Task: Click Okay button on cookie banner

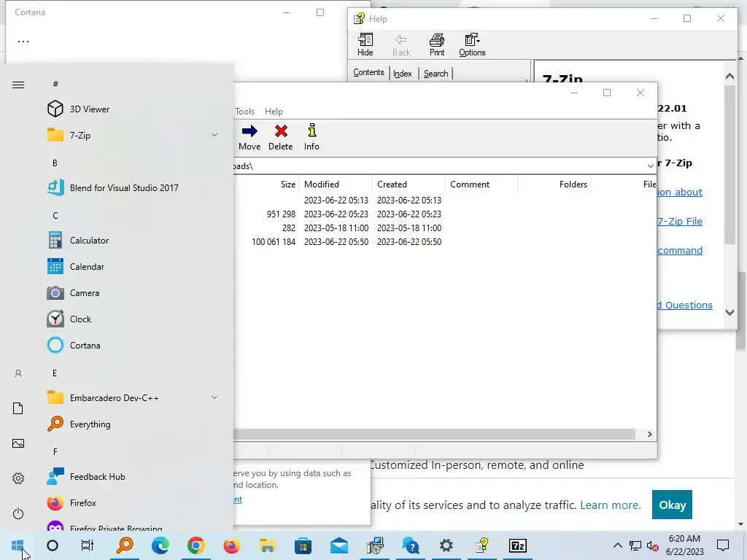Action: point(672,505)
